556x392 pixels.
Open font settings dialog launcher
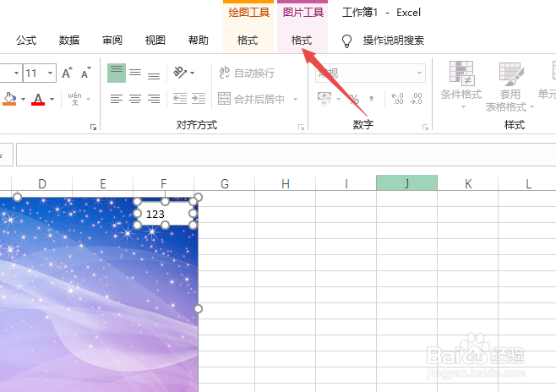click(x=93, y=127)
